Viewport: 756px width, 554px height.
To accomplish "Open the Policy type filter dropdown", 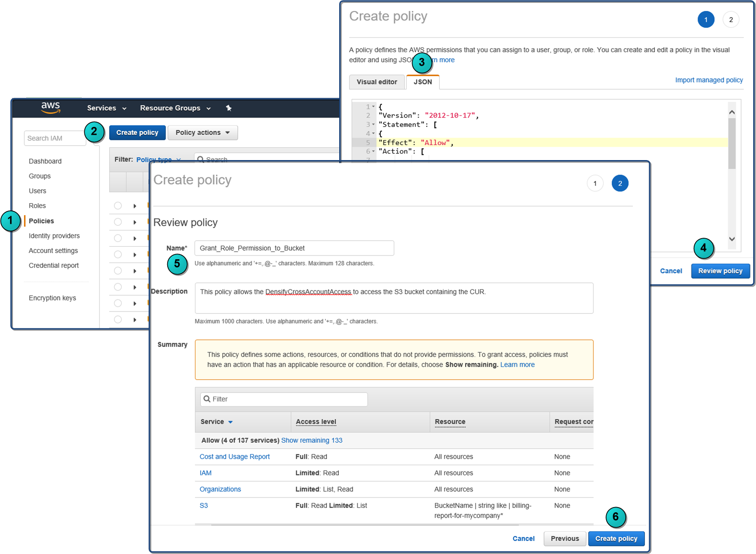I will [159, 160].
